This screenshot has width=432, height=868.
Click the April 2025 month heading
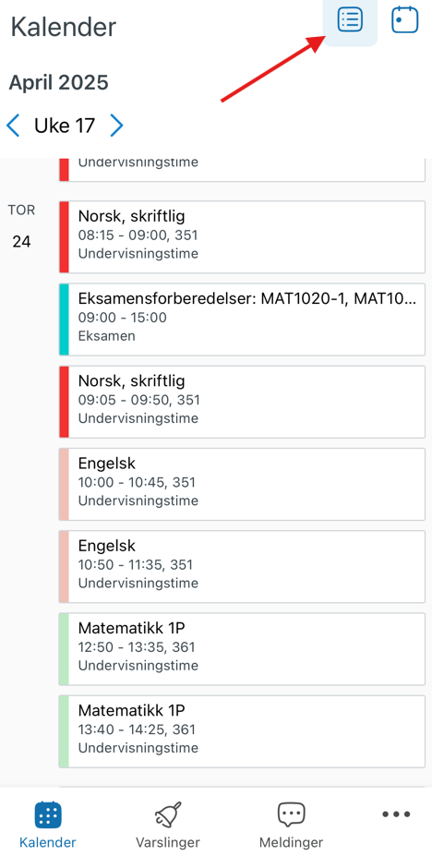pos(59,83)
